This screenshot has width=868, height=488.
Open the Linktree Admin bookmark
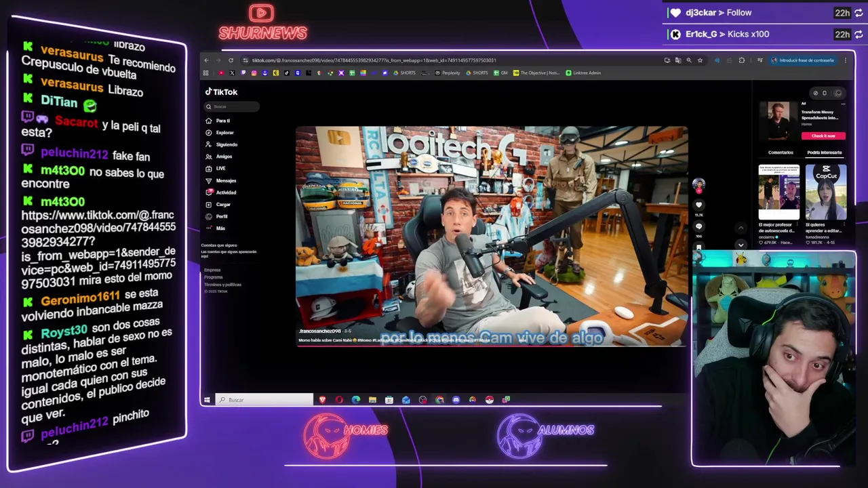pyautogui.click(x=583, y=73)
